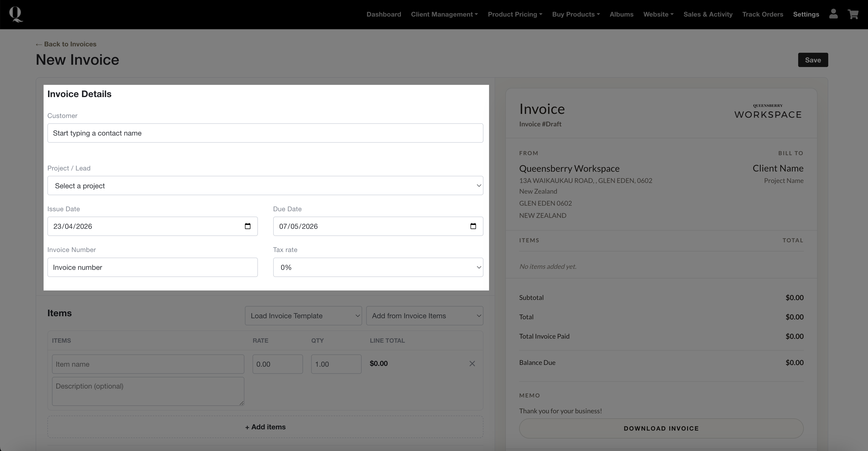This screenshot has height=451, width=868.
Task: Open the user account profile icon
Action: coord(833,14)
